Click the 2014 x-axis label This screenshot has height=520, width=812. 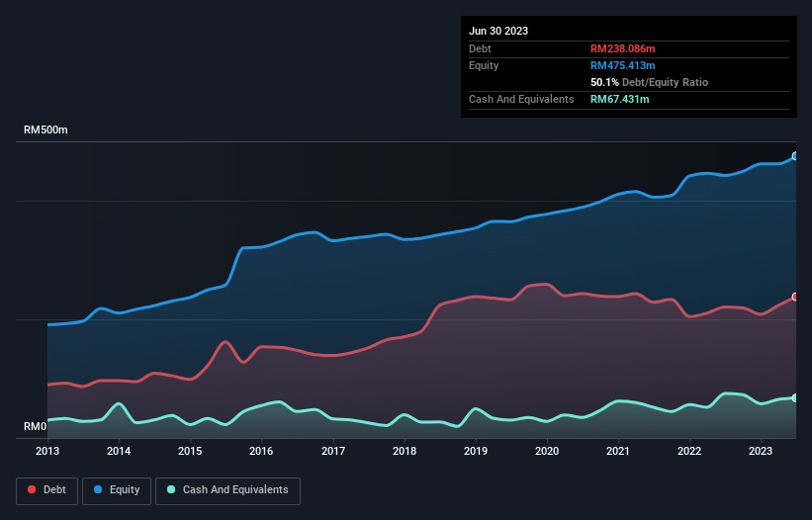119,451
